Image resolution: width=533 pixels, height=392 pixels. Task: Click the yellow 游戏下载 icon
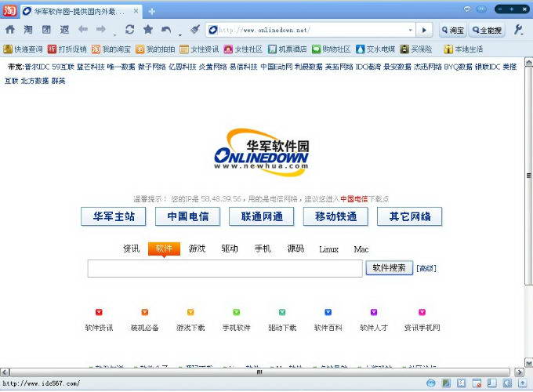tap(190, 312)
